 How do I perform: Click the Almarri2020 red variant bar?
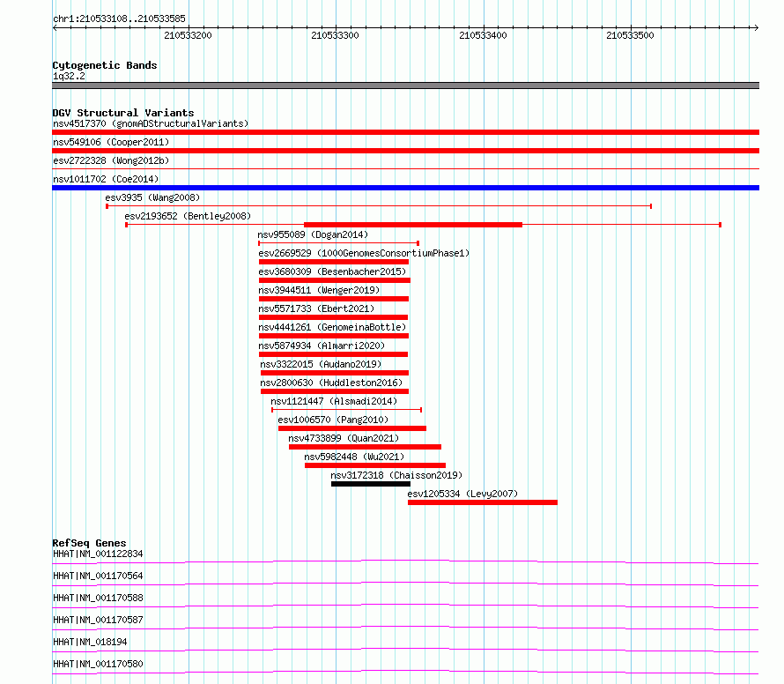[x=333, y=354]
